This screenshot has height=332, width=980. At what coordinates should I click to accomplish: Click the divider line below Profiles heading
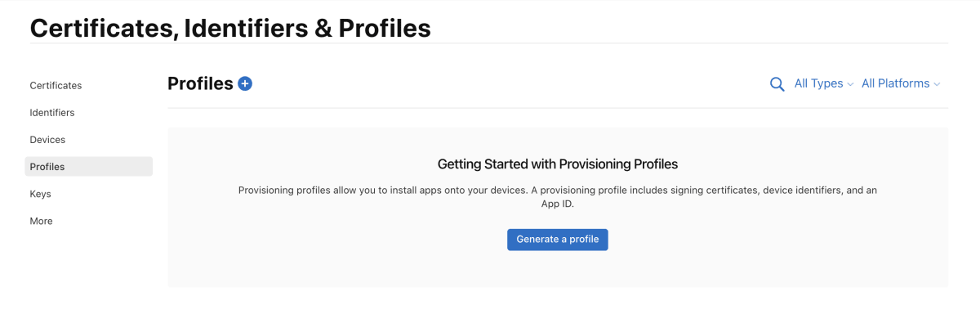click(x=558, y=107)
